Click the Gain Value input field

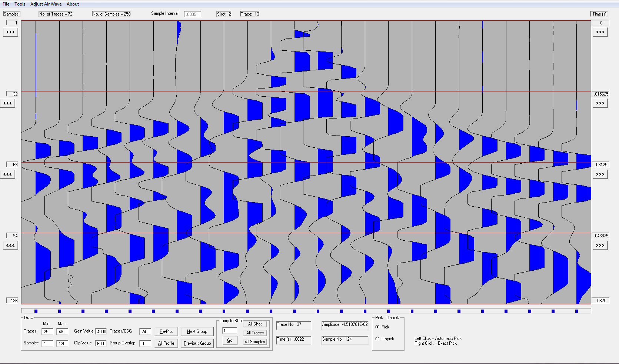[x=101, y=331]
